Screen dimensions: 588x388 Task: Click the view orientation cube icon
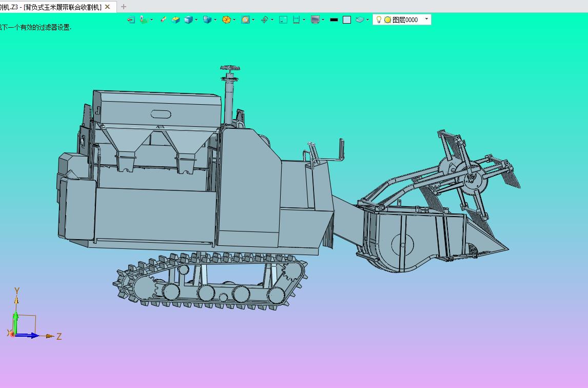tap(207, 20)
